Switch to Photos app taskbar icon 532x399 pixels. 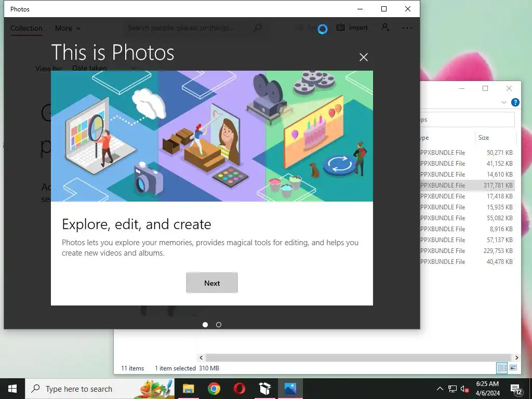point(290,389)
